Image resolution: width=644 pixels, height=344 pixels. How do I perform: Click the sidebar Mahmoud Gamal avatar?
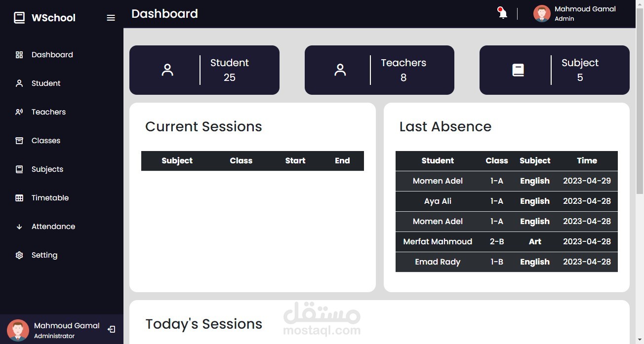pos(18,330)
